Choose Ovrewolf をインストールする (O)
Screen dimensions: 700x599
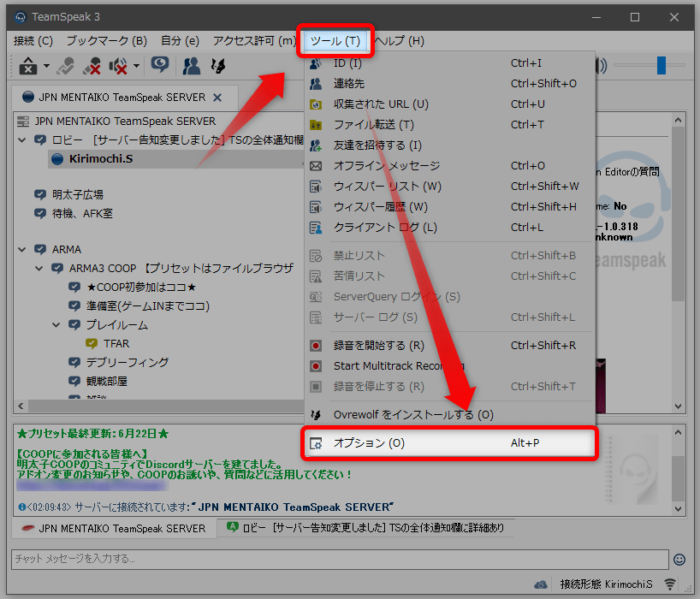(449, 415)
